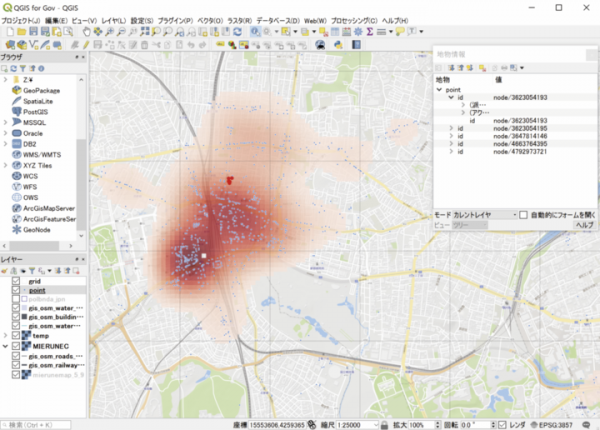Click the magnification 100% spinner

point(424,425)
